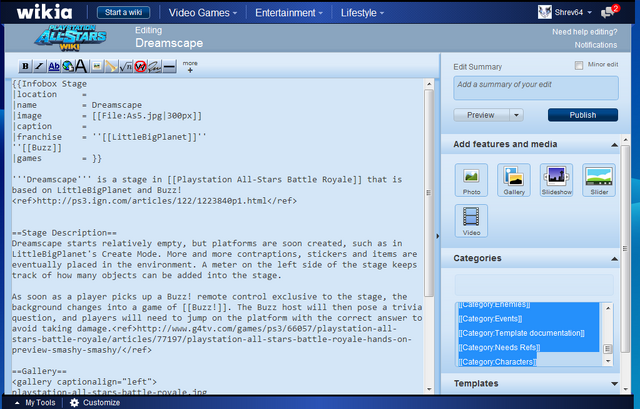Image resolution: width=640 pixels, height=409 pixels.
Task: Open Shrev64 account dropdown arrow
Action: 589,13
